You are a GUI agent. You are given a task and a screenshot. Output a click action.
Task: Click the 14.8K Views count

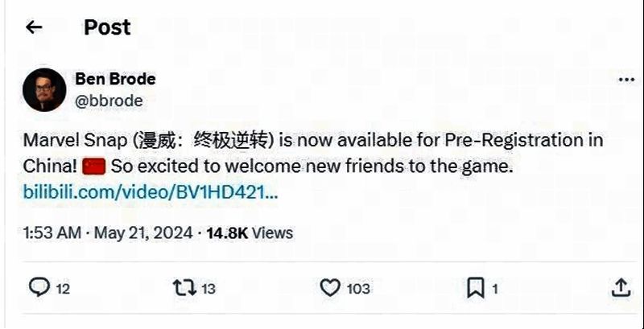(250, 233)
